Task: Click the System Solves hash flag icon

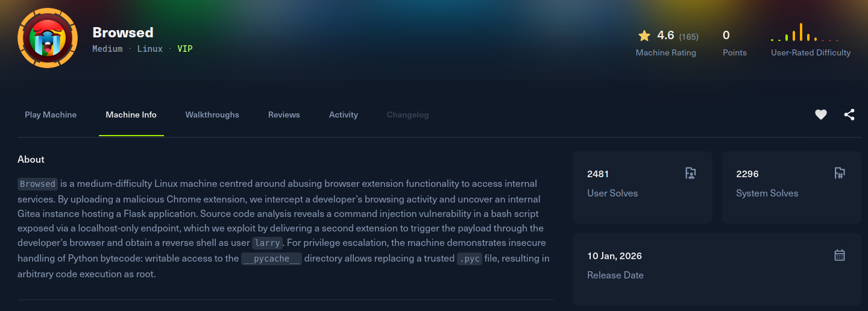Action: coord(840,174)
